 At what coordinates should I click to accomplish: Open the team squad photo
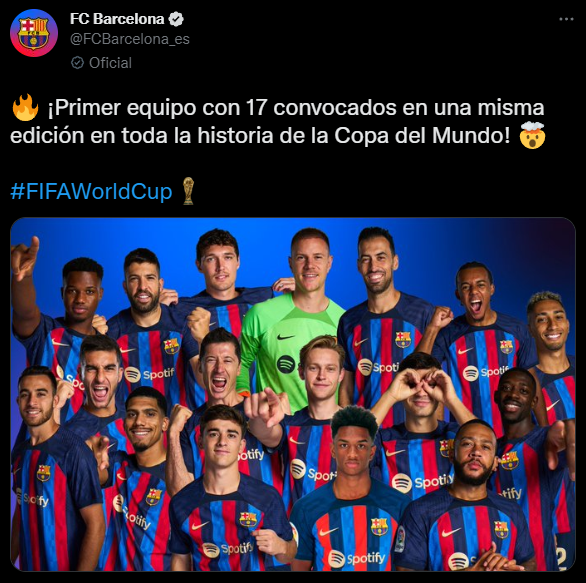pyautogui.click(x=293, y=394)
